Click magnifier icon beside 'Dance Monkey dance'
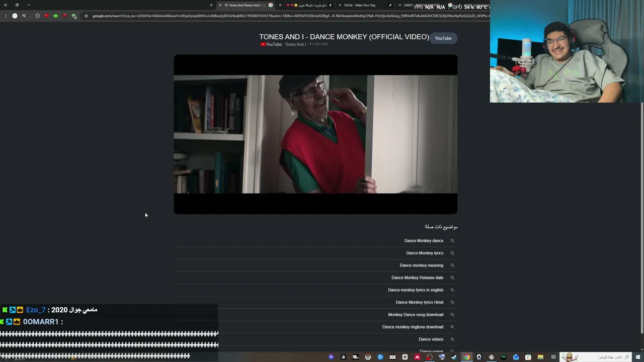This screenshot has height=362, width=644. point(452,241)
